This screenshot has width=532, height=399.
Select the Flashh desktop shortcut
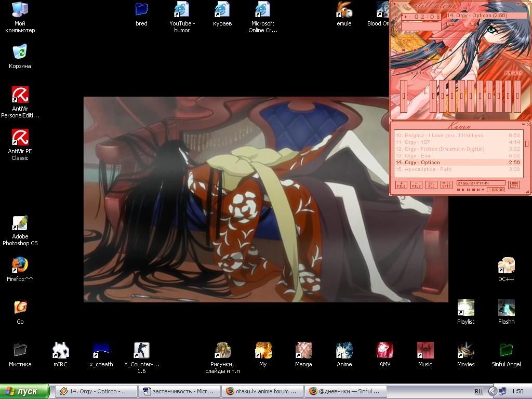(x=506, y=312)
